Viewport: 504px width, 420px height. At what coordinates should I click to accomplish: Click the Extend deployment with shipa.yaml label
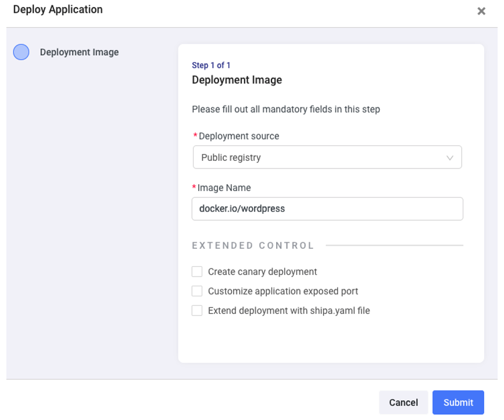click(x=288, y=311)
